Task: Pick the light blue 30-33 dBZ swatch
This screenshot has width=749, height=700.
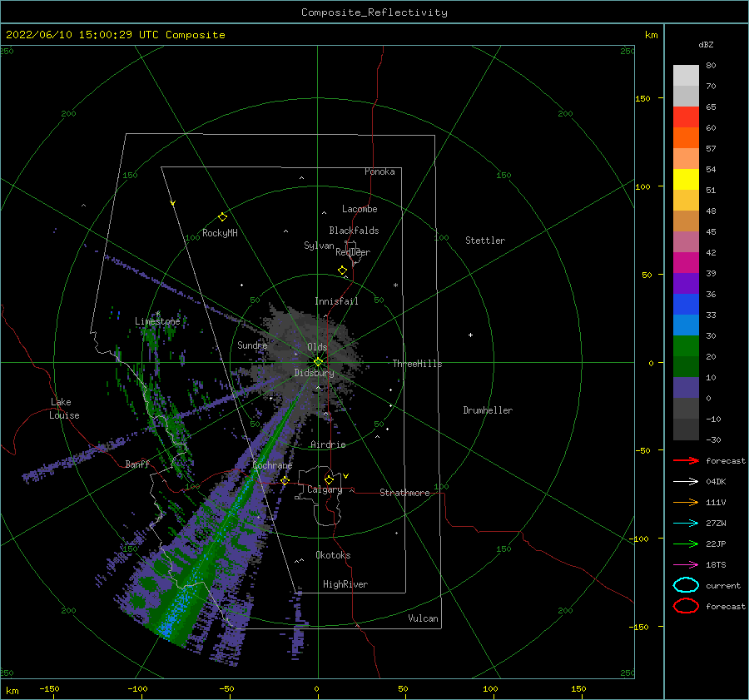Action: (686, 325)
